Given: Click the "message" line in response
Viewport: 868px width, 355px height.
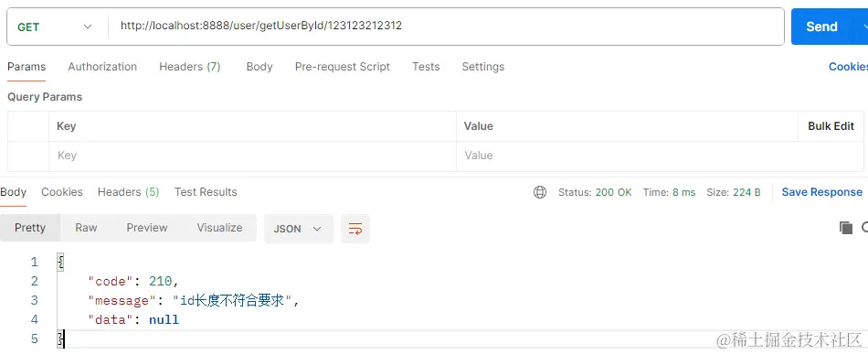Looking at the screenshot, I should pyautogui.click(x=194, y=301).
